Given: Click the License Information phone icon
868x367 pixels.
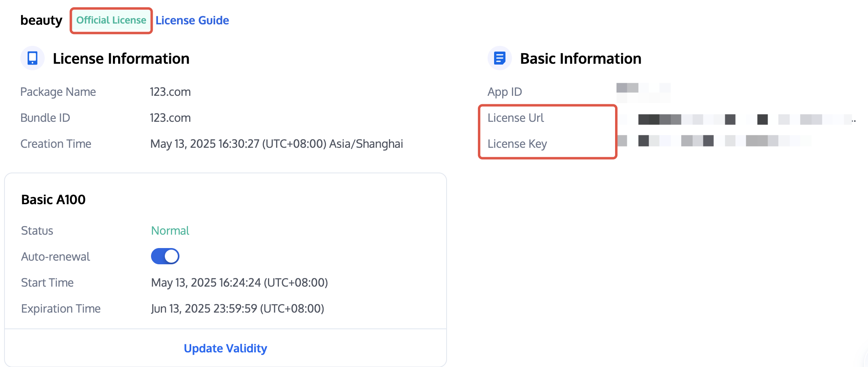Looking at the screenshot, I should click(x=32, y=58).
